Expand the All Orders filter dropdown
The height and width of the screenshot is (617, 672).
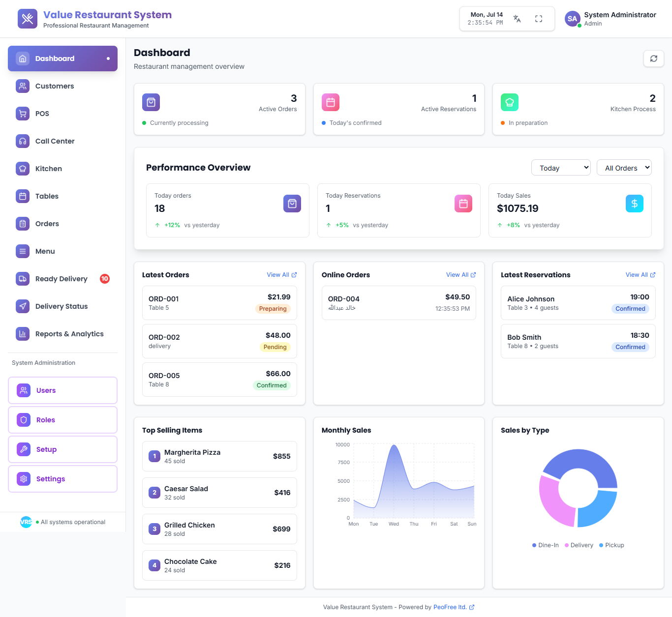[x=624, y=168]
